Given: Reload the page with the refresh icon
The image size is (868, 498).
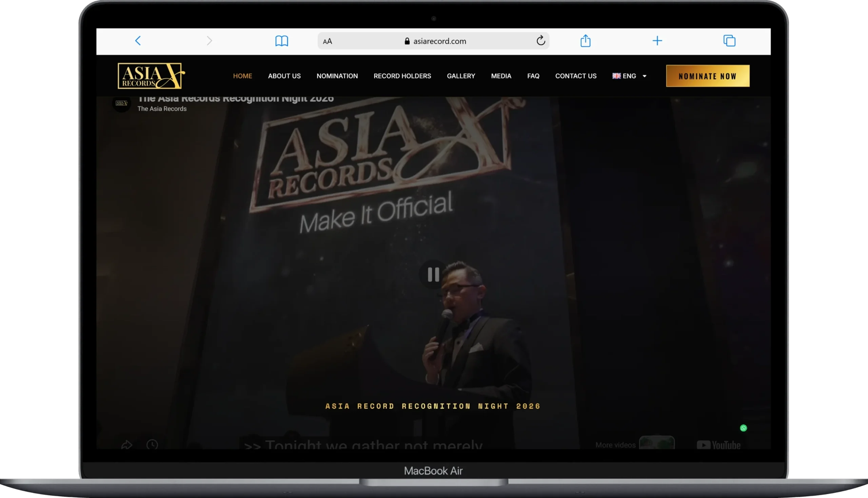Looking at the screenshot, I should pyautogui.click(x=541, y=40).
